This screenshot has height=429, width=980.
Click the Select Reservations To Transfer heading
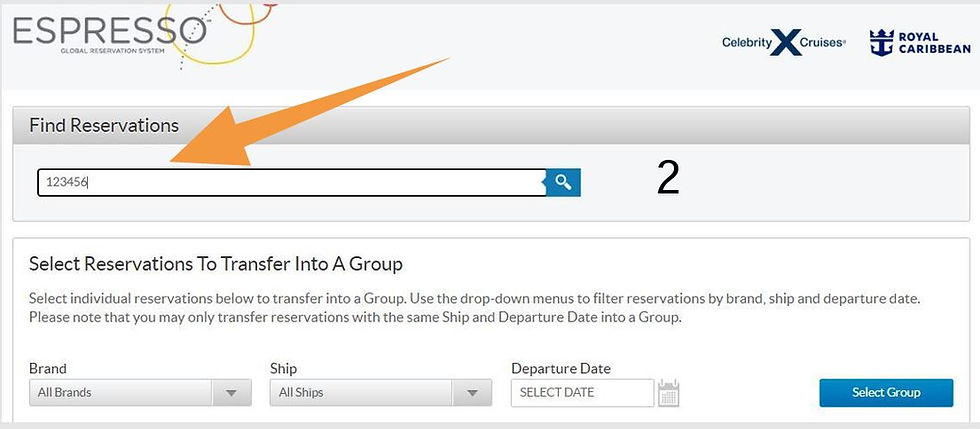tap(215, 264)
